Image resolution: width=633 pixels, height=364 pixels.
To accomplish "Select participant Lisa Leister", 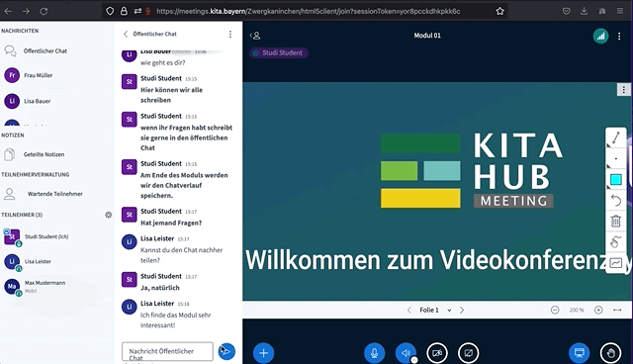I will tap(38, 261).
